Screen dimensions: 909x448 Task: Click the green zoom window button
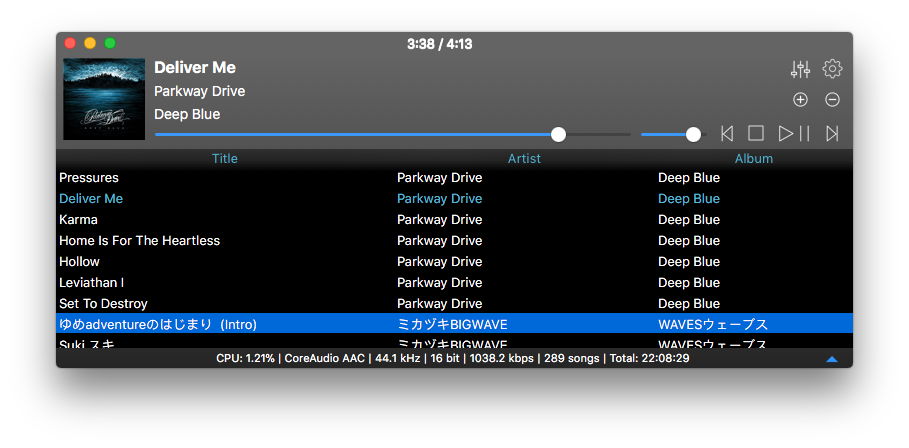pyautogui.click(x=110, y=43)
